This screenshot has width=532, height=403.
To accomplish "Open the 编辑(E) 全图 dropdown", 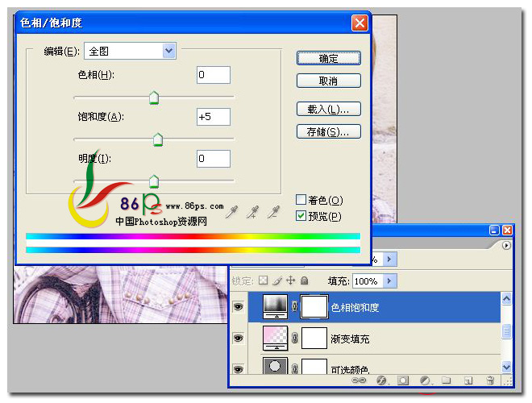I will tap(131, 51).
